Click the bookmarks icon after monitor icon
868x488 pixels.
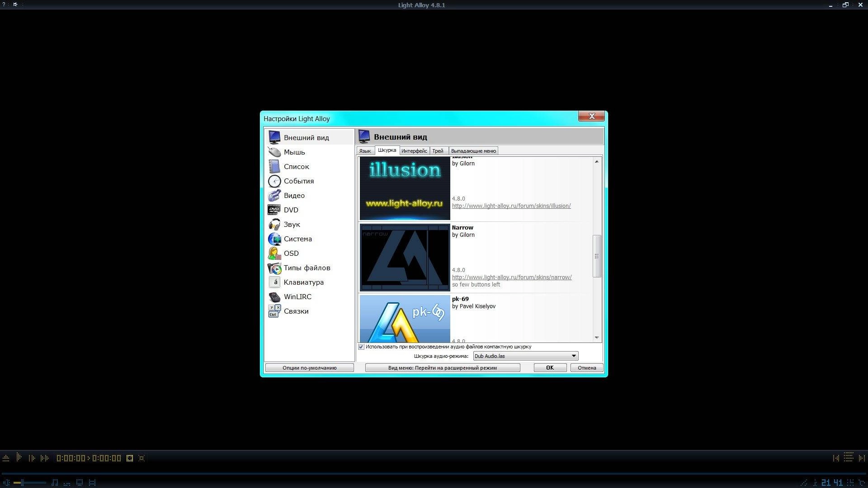[x=92, y=483]
